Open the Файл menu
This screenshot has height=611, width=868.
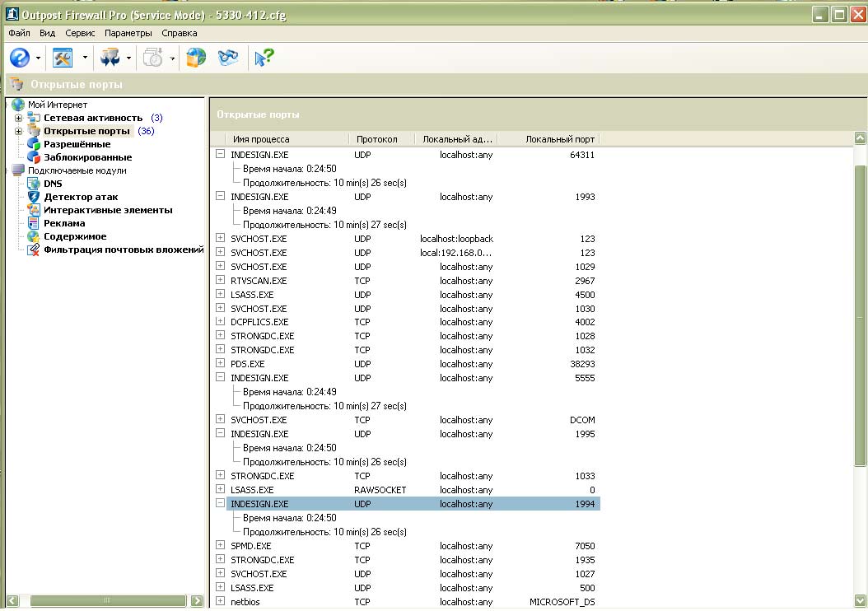pos(20,33)
